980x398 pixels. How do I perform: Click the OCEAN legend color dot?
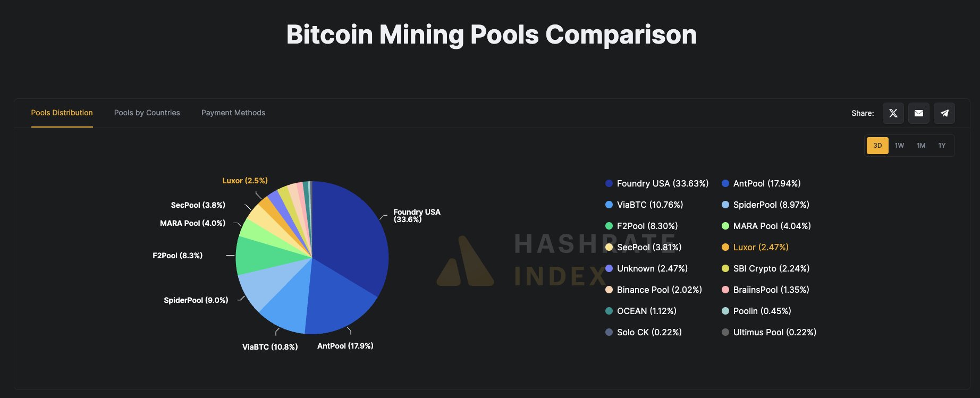[x=608, y=311]
